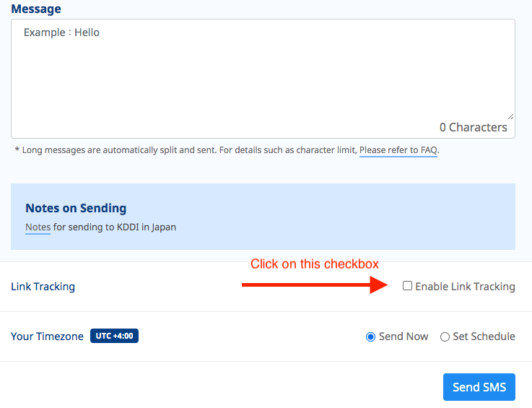Choose the Set Schedule radio option
The width and height of the screenshot is (532, 408).
pos(445,337)
